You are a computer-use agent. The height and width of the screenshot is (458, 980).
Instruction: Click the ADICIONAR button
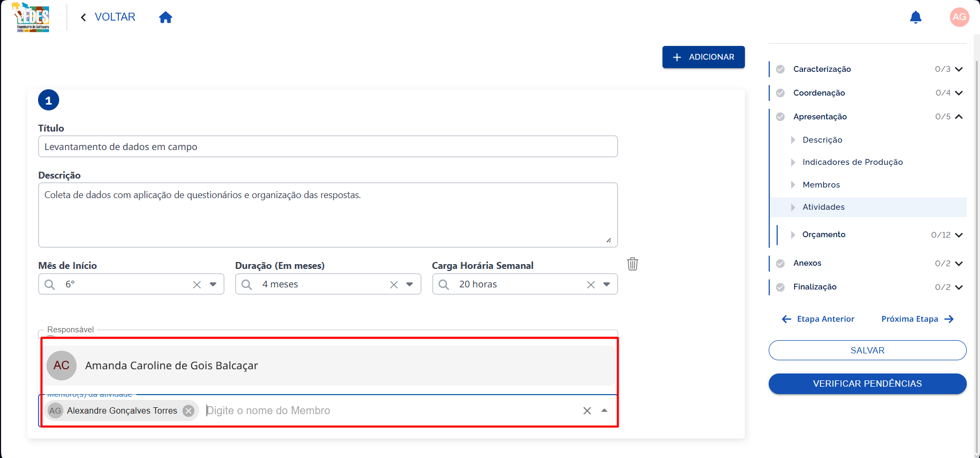tap(703, 57)
